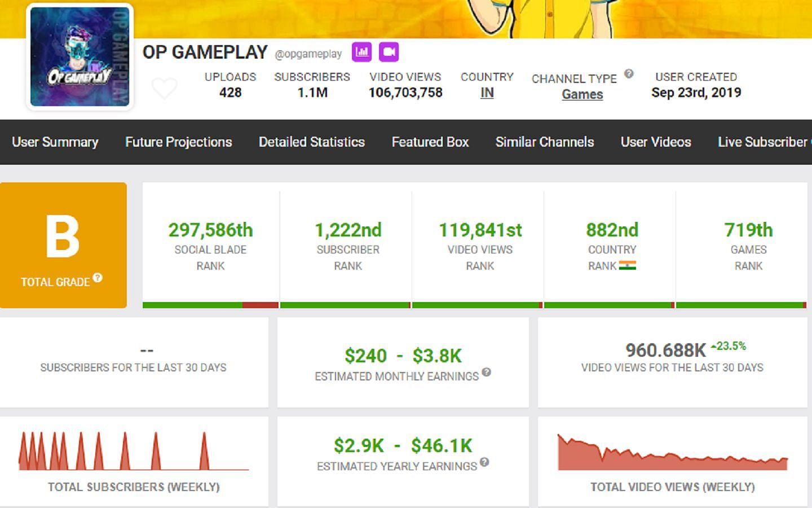Open the Future Projections tab
This screenshot has width=812, height=508.
pyautogui.click(x=178, y=142)
